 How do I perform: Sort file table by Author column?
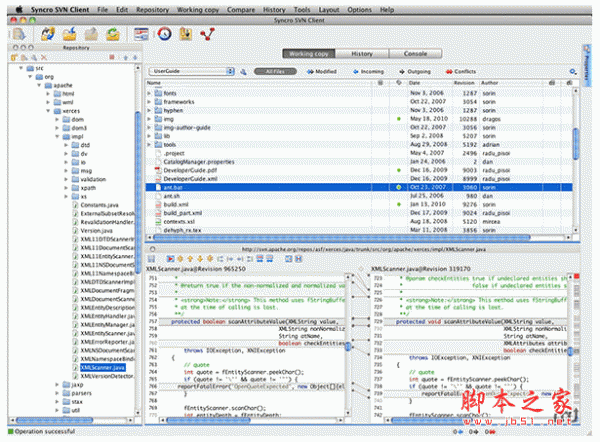[x=513, y=83]
